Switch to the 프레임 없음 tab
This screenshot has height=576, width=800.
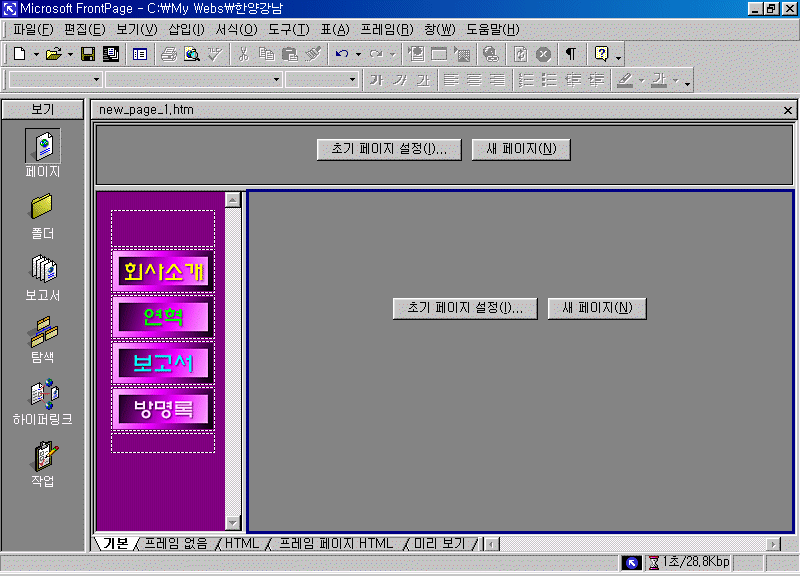(x=176, y=544)
